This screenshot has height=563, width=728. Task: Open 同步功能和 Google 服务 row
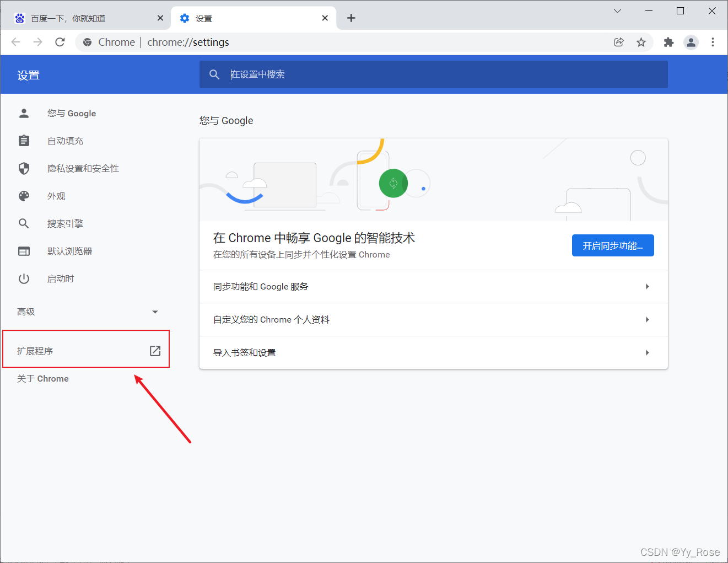434,286
